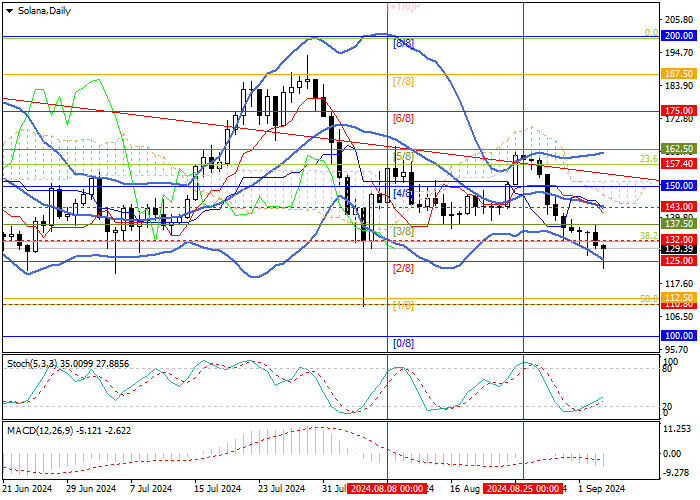Click the 20 level on Stochastic scale
The image size is (700, 500).
pos(667,407)
